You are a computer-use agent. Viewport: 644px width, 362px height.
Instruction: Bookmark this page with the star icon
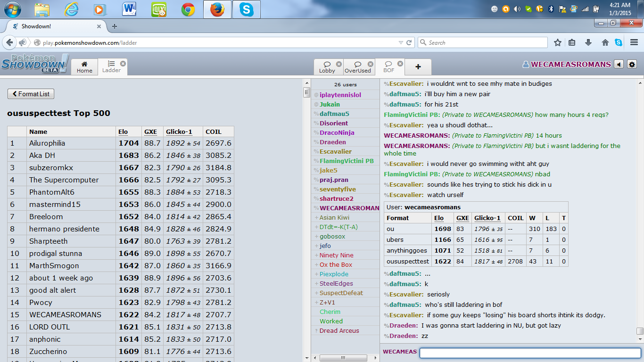pyautogui.click(x=558, y=42)
